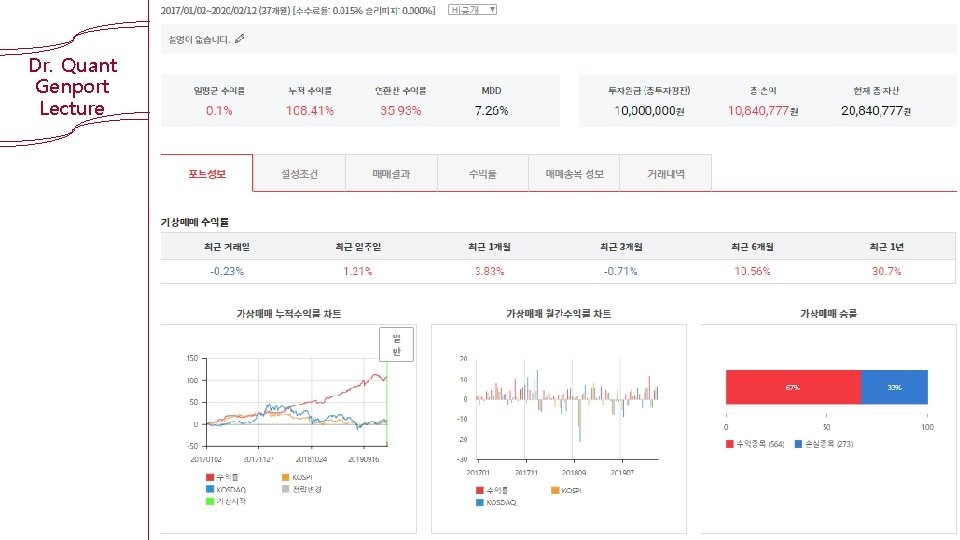Image resolution: width=960 pixels, height=540 pixels.
Task: Select the 매매결과 tab
Action: coord(391,174)
